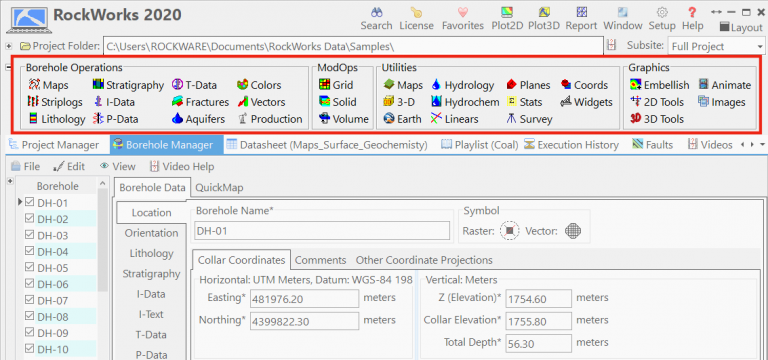Open the Production menu
The width and height of the screenshot is (768, 360).
coord(270,119)
